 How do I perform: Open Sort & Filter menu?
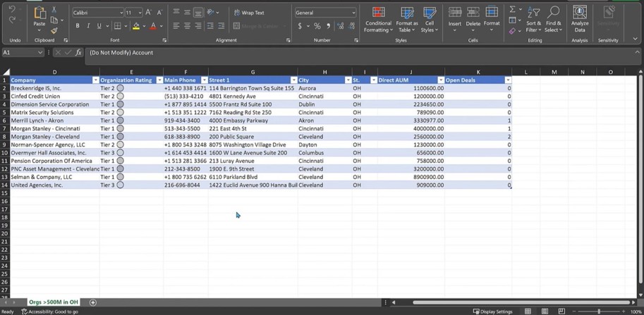pos(533,19)
